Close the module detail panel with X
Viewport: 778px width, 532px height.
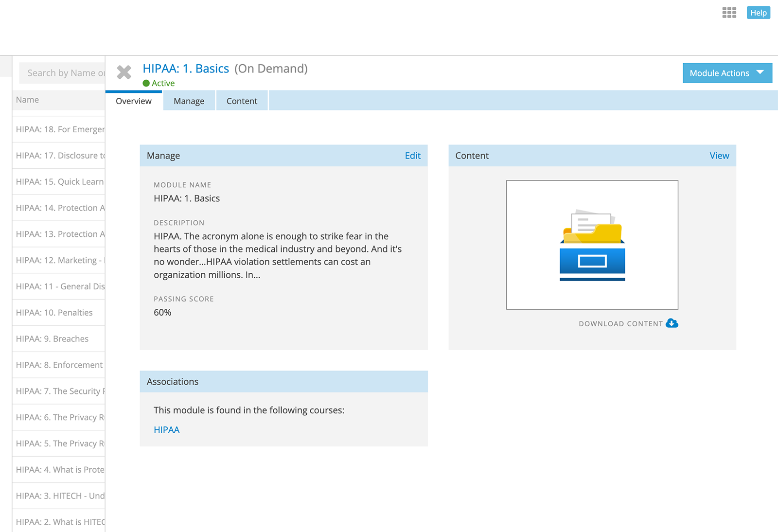tap(124, 72)
